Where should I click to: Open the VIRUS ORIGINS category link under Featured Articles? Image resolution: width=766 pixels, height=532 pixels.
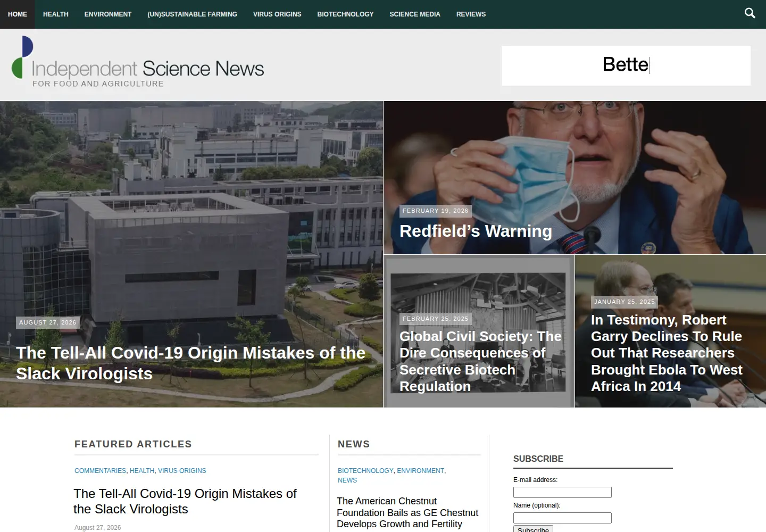(182, 471)
